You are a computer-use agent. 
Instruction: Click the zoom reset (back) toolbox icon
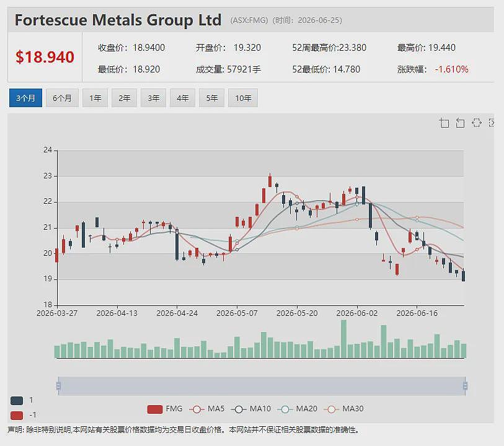pos(460,123)
